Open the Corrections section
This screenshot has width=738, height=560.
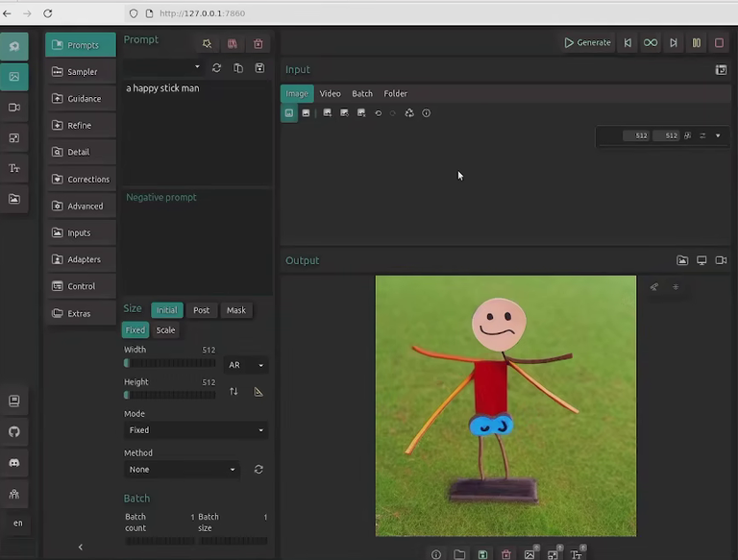tap(81, 179)
